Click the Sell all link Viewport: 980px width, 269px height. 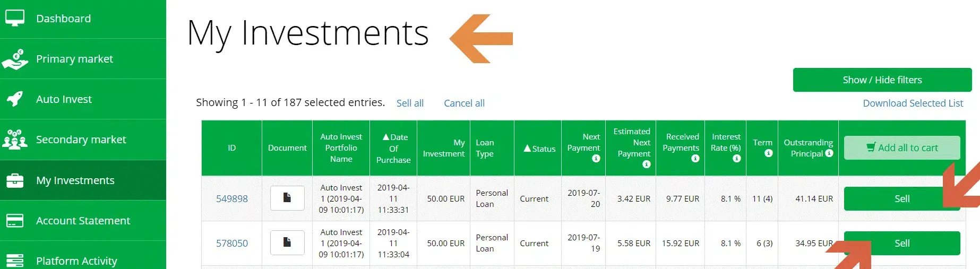tap(410, 103)
